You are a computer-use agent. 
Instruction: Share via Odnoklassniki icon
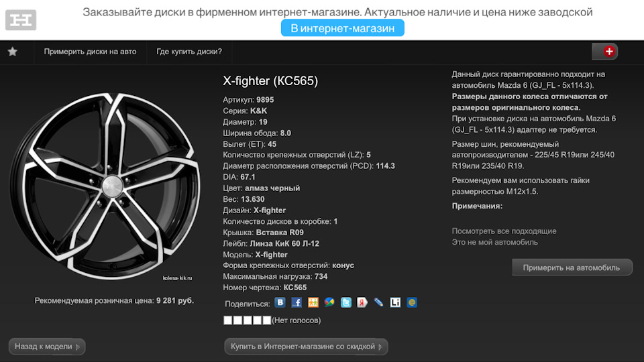pyautogui.click(x=313, y=302)
